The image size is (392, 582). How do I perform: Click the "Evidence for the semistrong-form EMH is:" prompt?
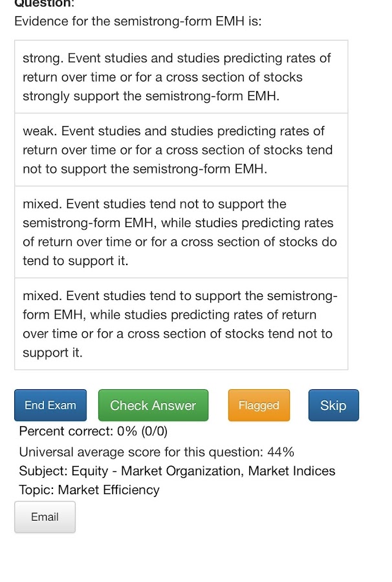(x=138, y=21)
